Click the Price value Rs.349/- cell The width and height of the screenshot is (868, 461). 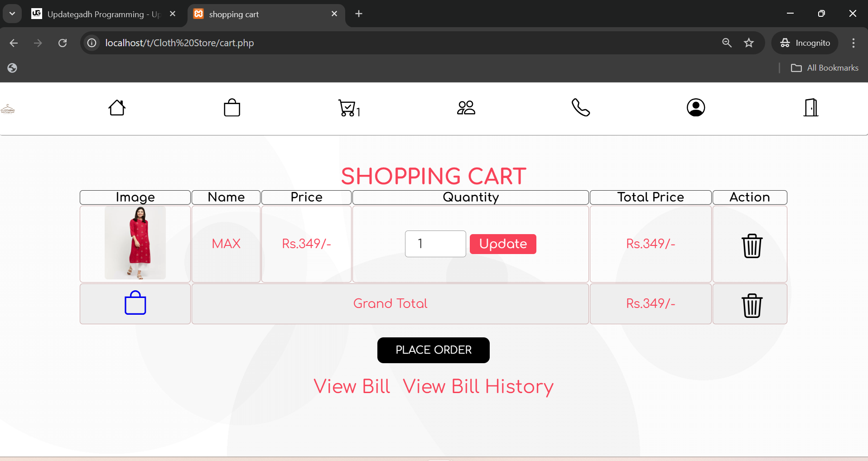(x=306, y=244)
